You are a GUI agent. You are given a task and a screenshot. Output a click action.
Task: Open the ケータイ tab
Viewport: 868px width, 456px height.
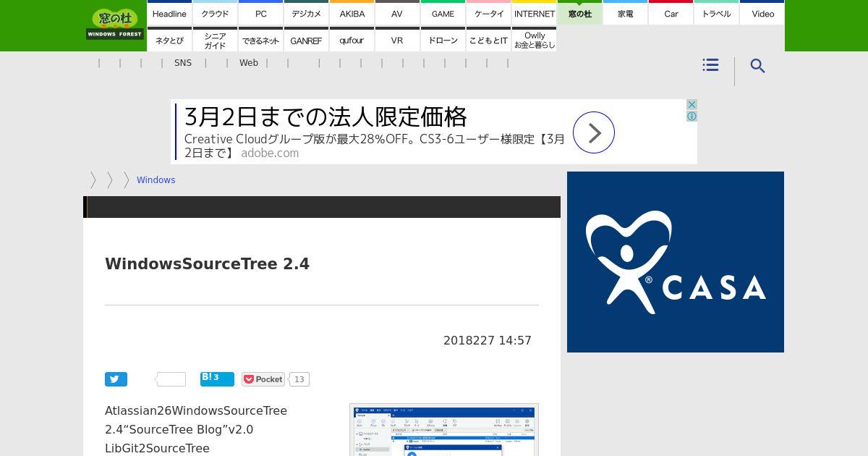pos(488,13)
